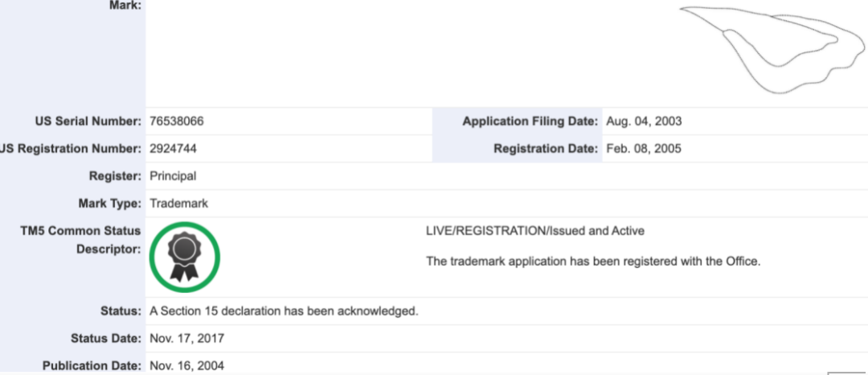Click the green registration ribbon status icon

pyautogui.click(x=185, y=257)
